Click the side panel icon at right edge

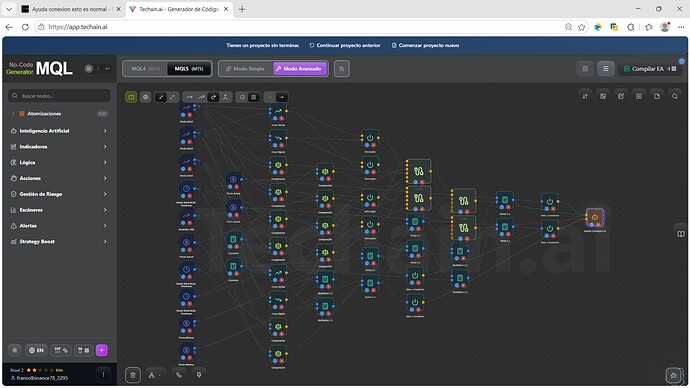pyautogui.click(x=681, y=234)
